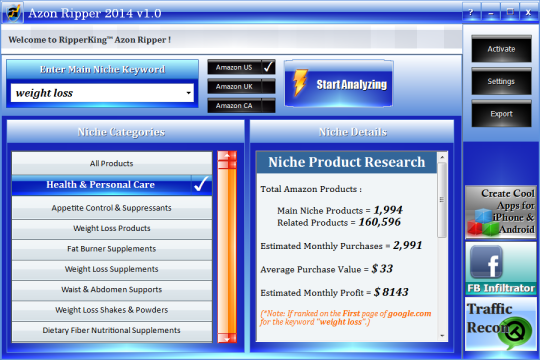Open the FB Infiltrator Facebook icon
Viewport: 540px width, 360px height.
pos(486,262)
